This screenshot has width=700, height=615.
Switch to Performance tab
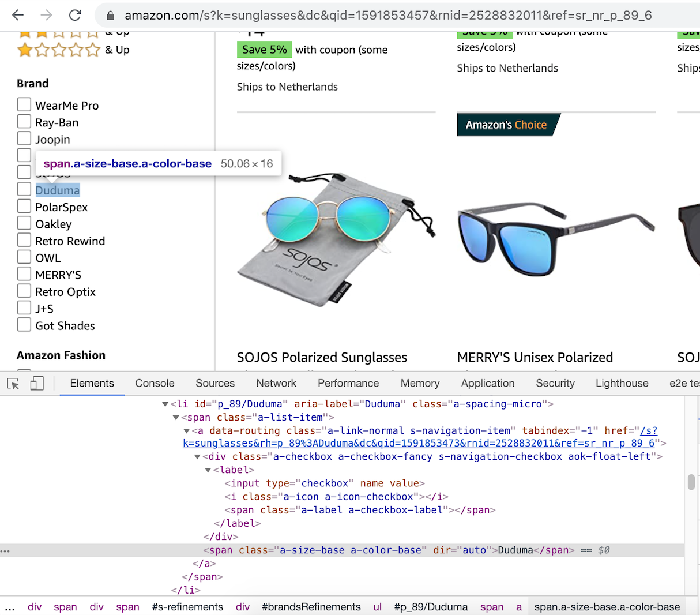pyautogui.click(x=348, y=383)
